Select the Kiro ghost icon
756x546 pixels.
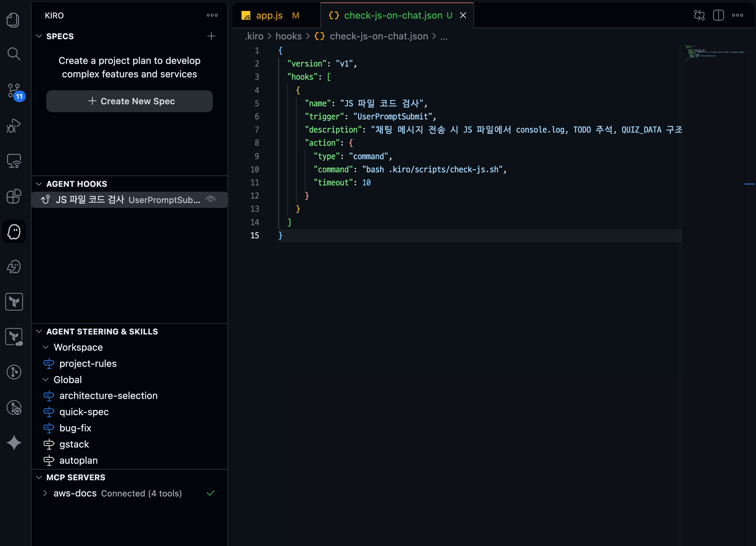pyautogui.click(x=14, y=231)
